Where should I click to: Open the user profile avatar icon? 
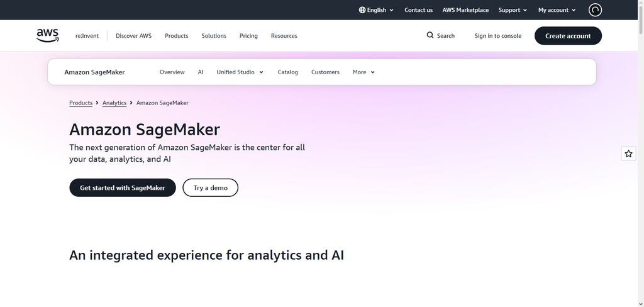[x=595, y=10]
